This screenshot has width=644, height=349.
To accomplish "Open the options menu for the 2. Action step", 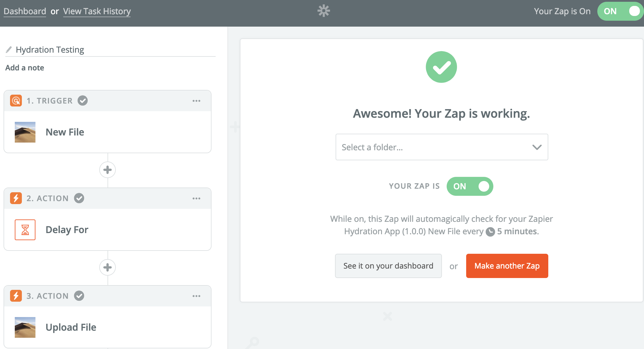I will click(196, 198).
